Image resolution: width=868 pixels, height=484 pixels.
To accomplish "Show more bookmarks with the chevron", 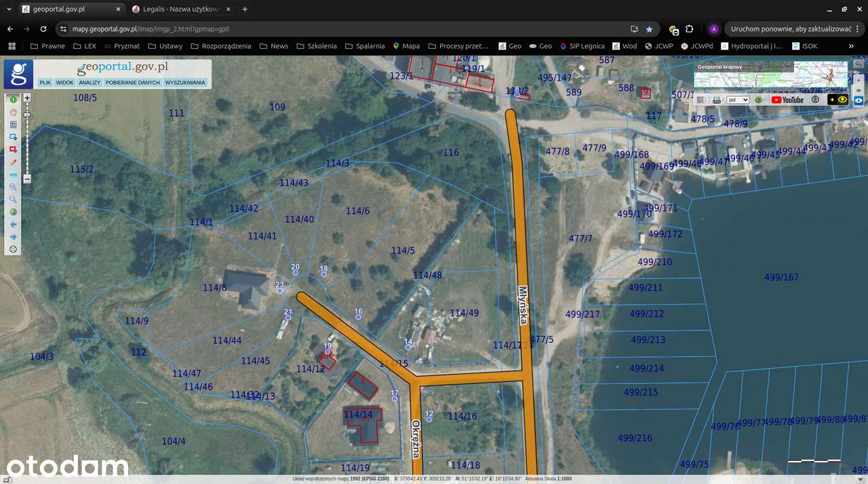I will [x=852, y=46].
